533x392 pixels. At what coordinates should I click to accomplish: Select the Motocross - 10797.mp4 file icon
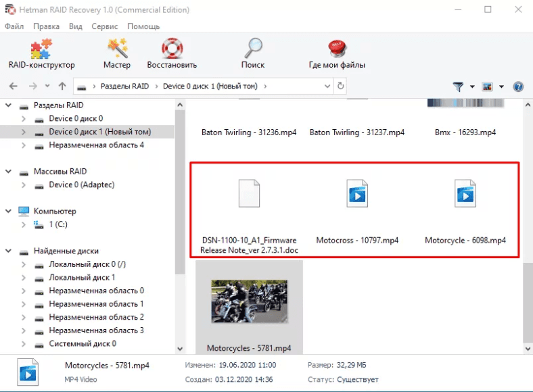[x=357, y=193]
